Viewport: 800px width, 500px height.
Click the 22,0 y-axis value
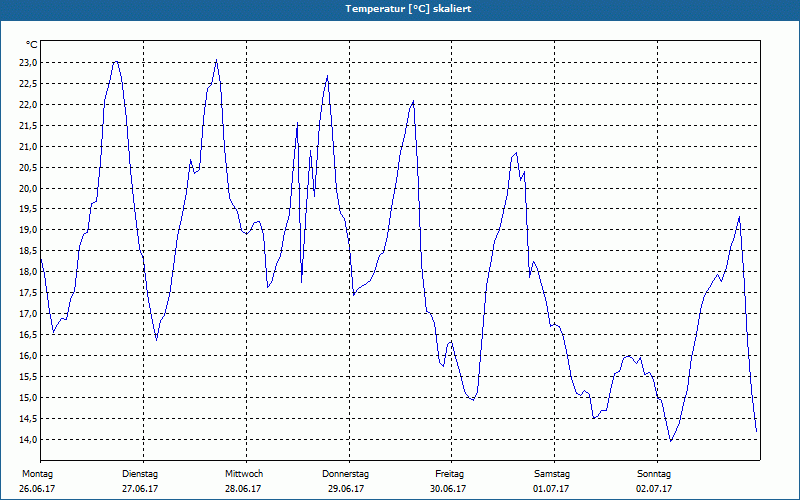coord(28,105)
